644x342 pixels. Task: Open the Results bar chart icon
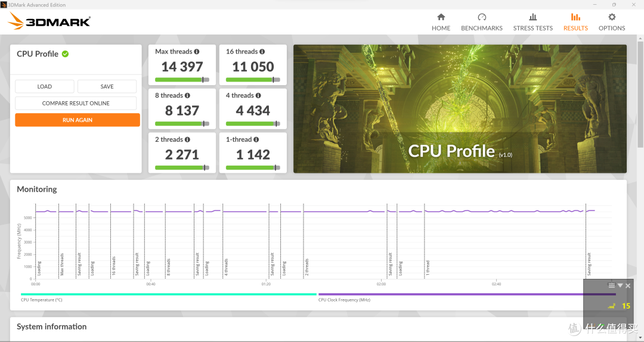[575, 17]
